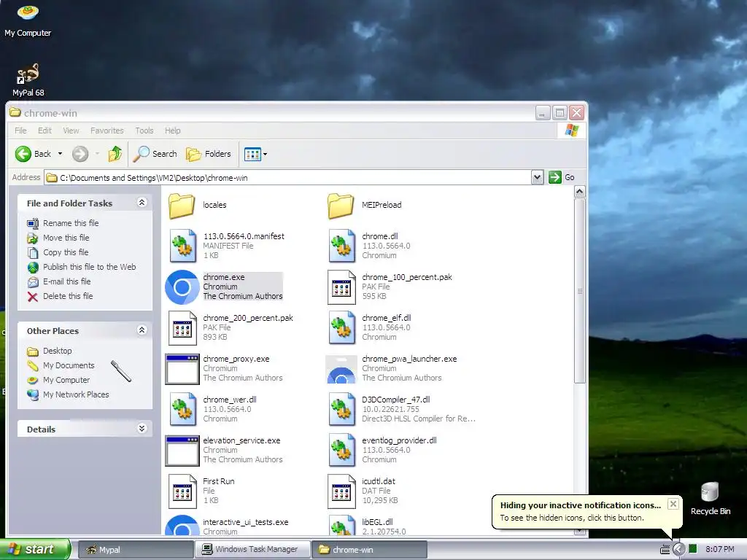Viewport: 747px width, 560px height.
Task: Open the Tools menu
Action: [x=144, y=131]
